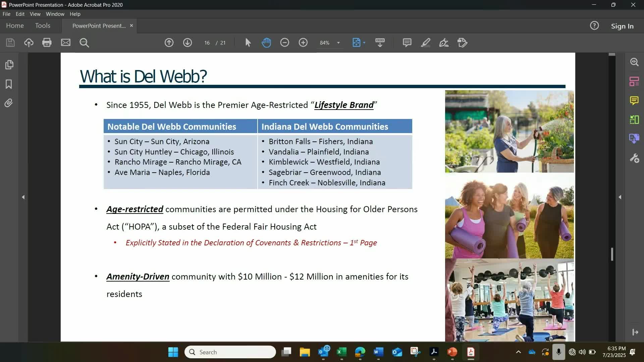644x362 pixels.
Task: Open the Find text magnifier icon
Action: (x=84, y=43)
